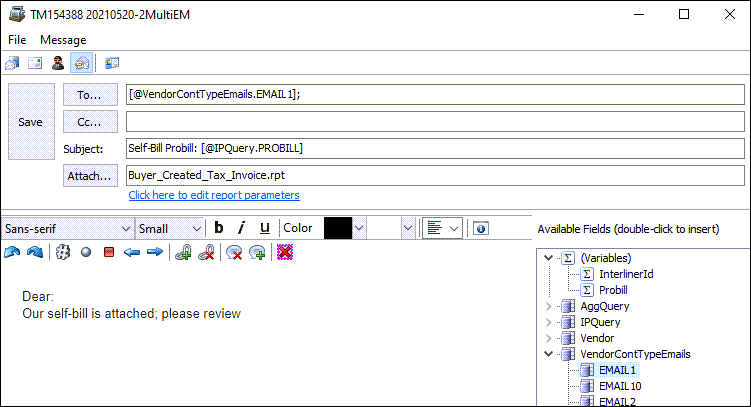Expand the Vendor tree node
This screenshot has width=751, height=407.
click(x=549, y=338)
